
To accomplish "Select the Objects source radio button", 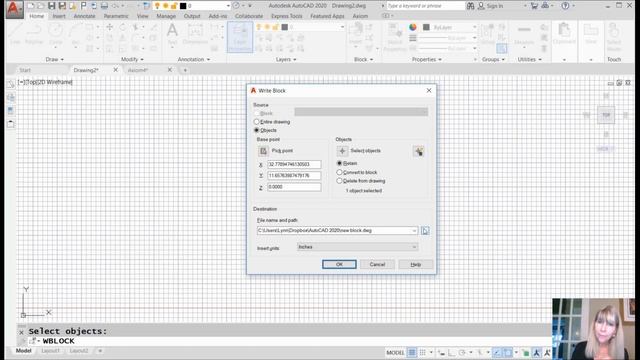I will [256, 130].
